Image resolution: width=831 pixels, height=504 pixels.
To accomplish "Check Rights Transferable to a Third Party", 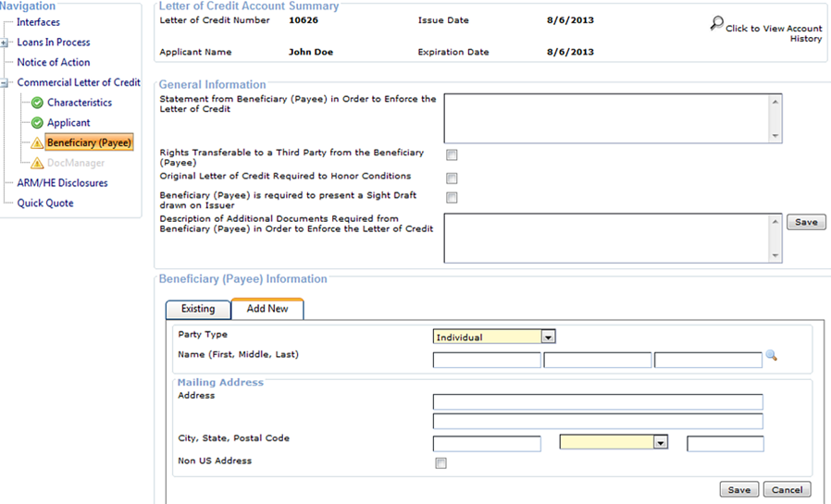I will (x=452, y=154).
